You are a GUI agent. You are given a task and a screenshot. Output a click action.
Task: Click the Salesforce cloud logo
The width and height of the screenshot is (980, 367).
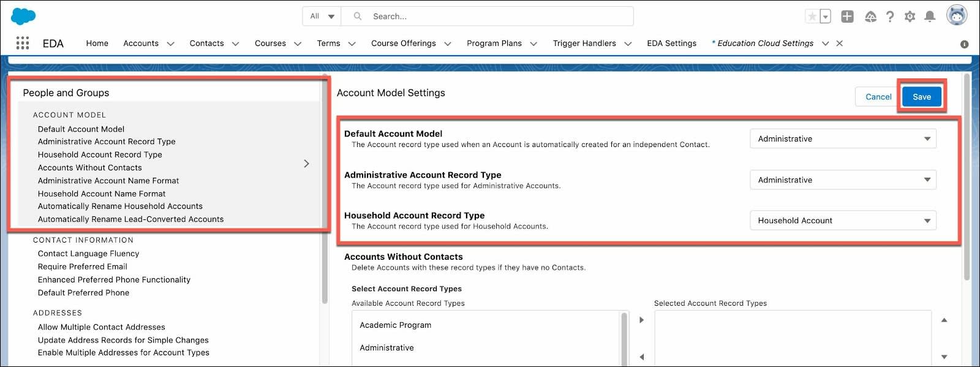click(23, 17)
